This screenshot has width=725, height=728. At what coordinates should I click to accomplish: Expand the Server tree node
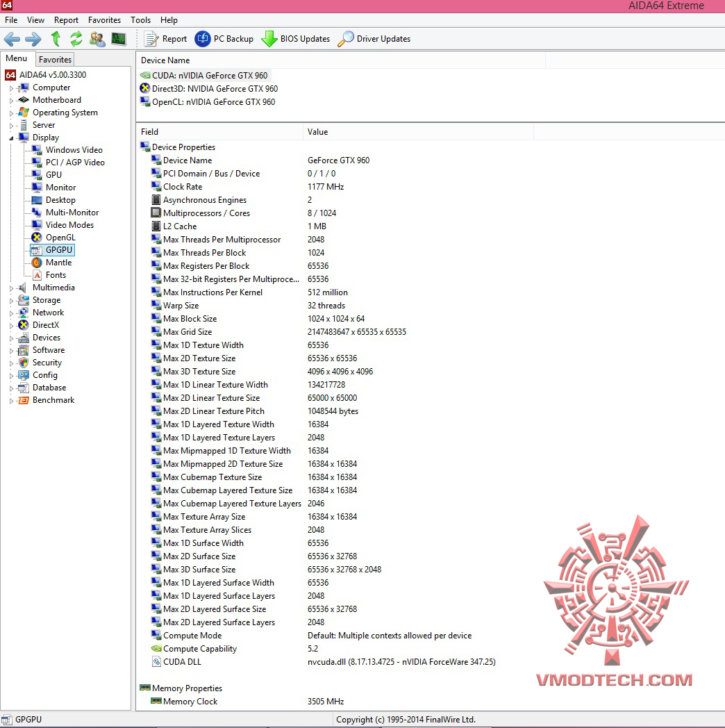[x=12, y=125]
